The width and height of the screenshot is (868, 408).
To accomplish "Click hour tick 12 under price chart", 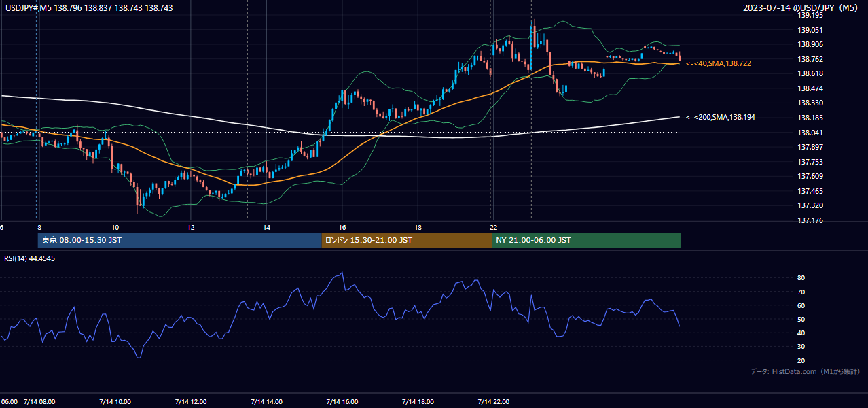I will (x=191, y=228).
